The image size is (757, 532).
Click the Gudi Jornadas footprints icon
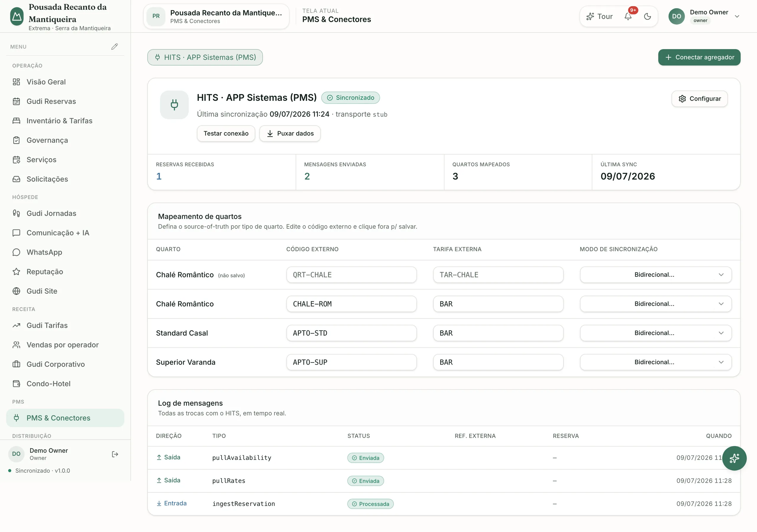tap(16, 214)
